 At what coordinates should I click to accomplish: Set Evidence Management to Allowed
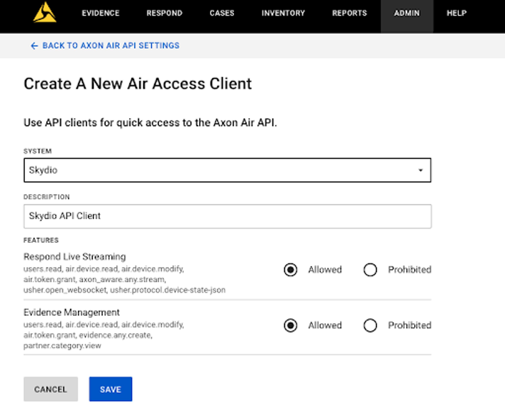[291, 325]
